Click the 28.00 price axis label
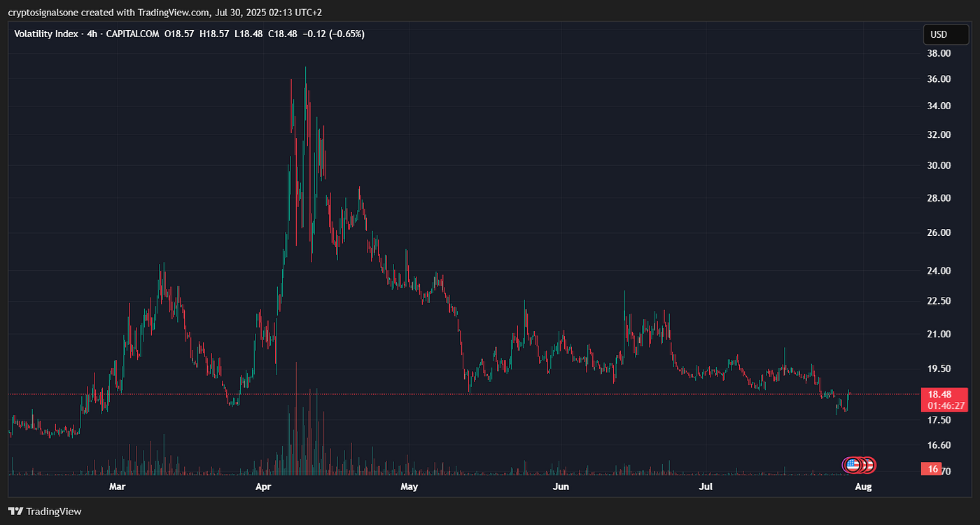The height and width of the screenshot is (525, 980). (939, 198)
